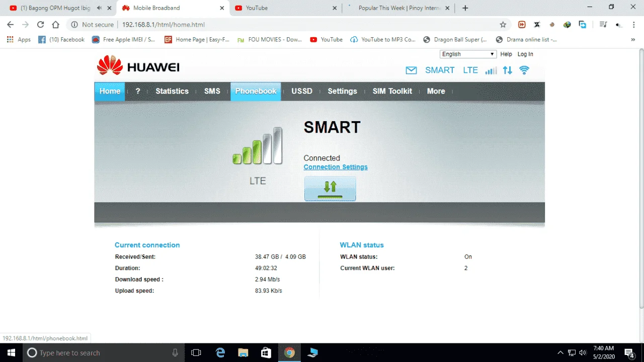
Task: Mute the Bagong OPM tab audio icon
Action: click(99, 8)
